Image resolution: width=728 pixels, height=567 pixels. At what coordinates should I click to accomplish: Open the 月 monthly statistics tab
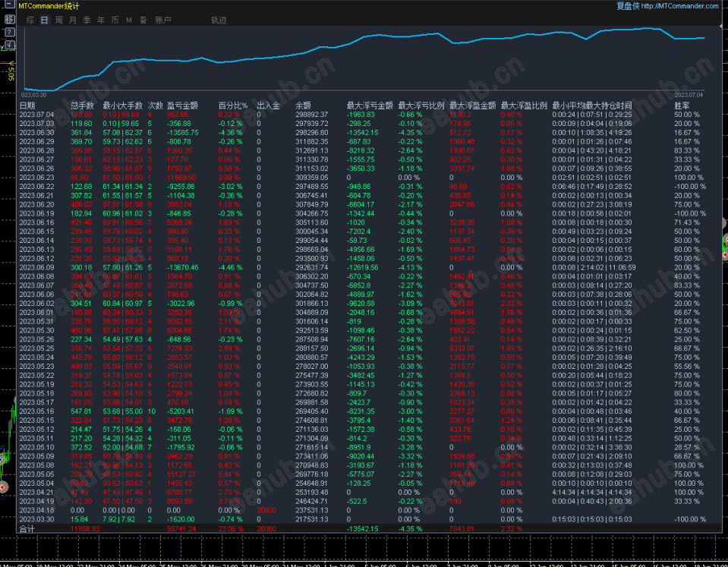coord(72,20)
